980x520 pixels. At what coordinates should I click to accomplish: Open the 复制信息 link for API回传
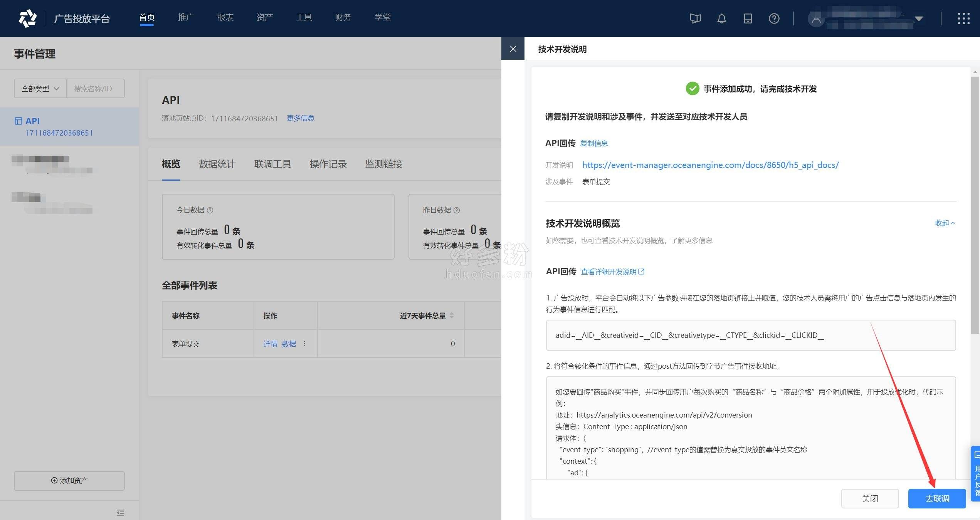coord(595,143)
